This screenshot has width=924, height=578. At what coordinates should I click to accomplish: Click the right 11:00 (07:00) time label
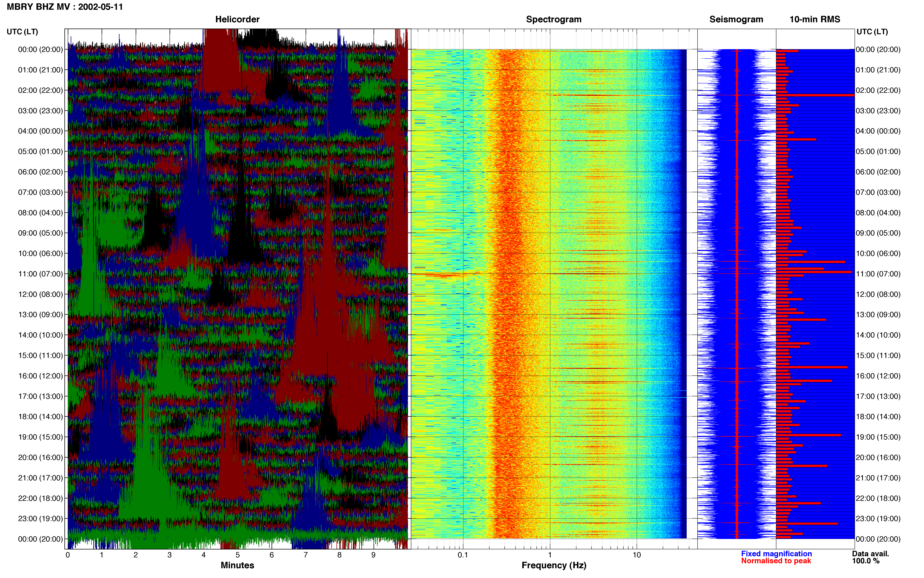tap(878, 274)
